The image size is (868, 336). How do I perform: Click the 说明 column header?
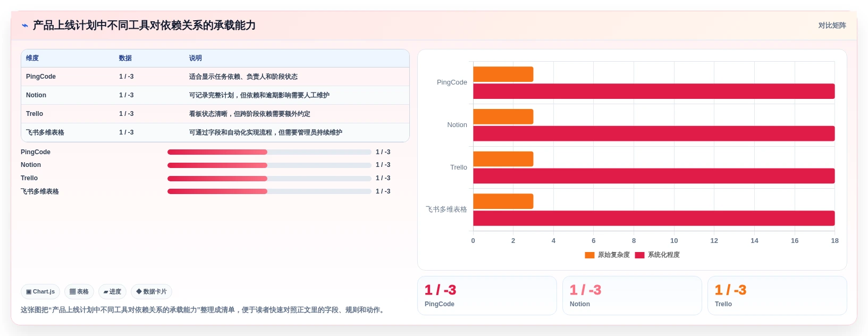coord(196,58)
